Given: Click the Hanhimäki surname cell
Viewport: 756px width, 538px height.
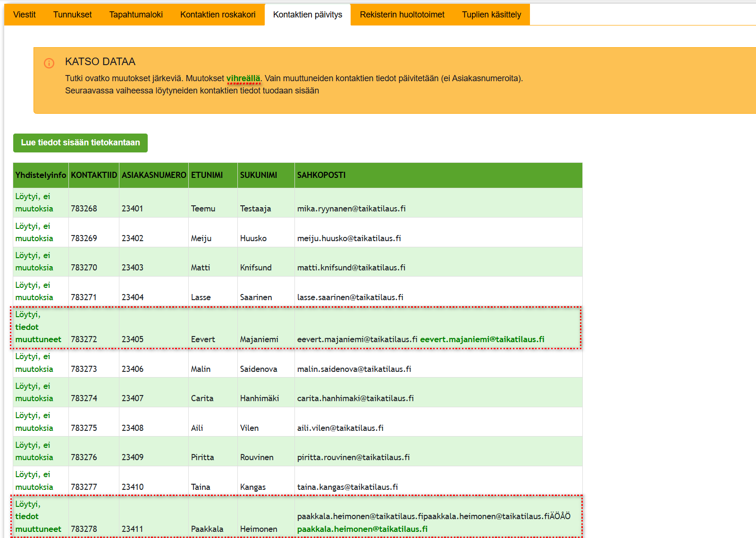Looking at the screenshot, I should tap(260, 398).
